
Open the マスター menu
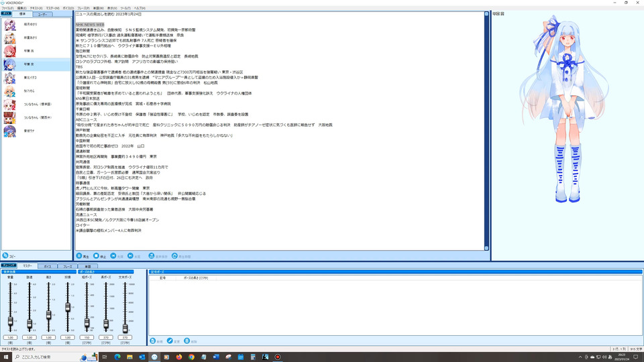[x=52, y=8]
